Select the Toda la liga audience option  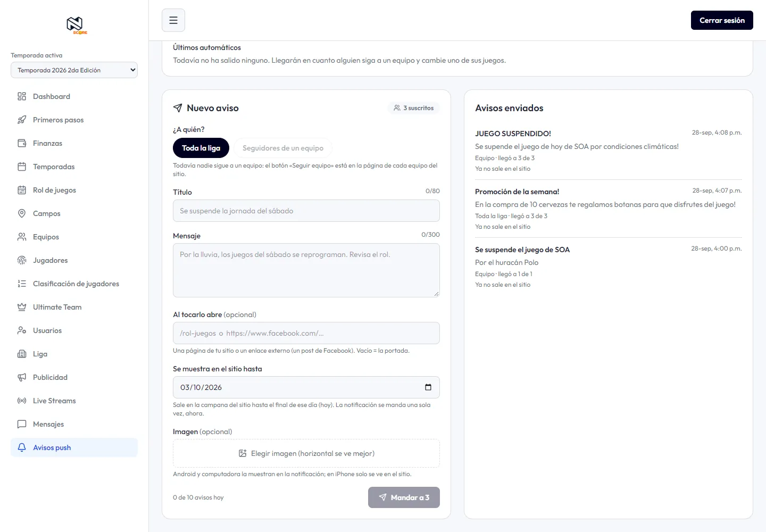click(x=201, y=148)
